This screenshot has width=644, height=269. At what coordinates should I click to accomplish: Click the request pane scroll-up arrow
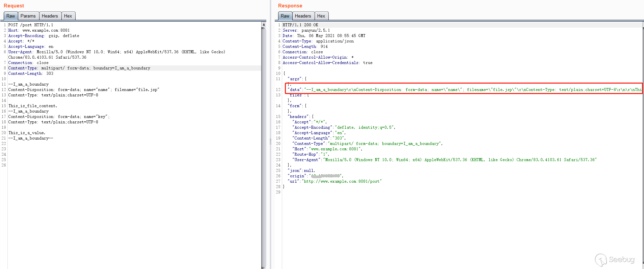tap(264, 25)
